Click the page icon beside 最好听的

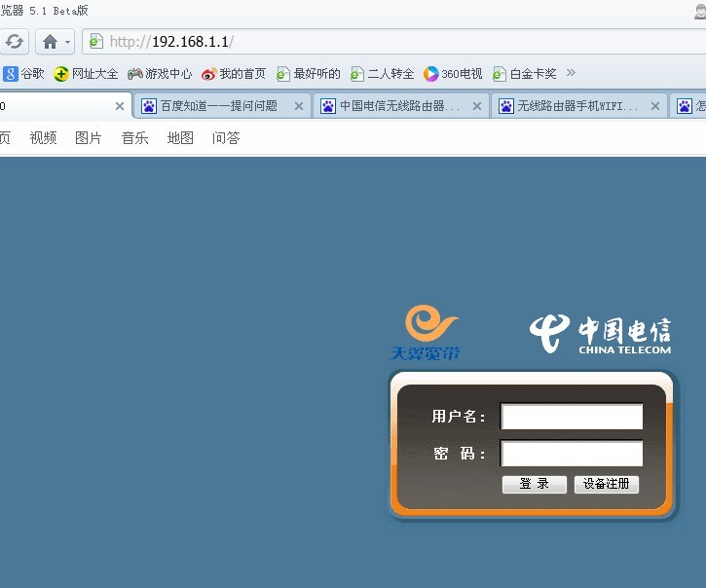[282, 74]
